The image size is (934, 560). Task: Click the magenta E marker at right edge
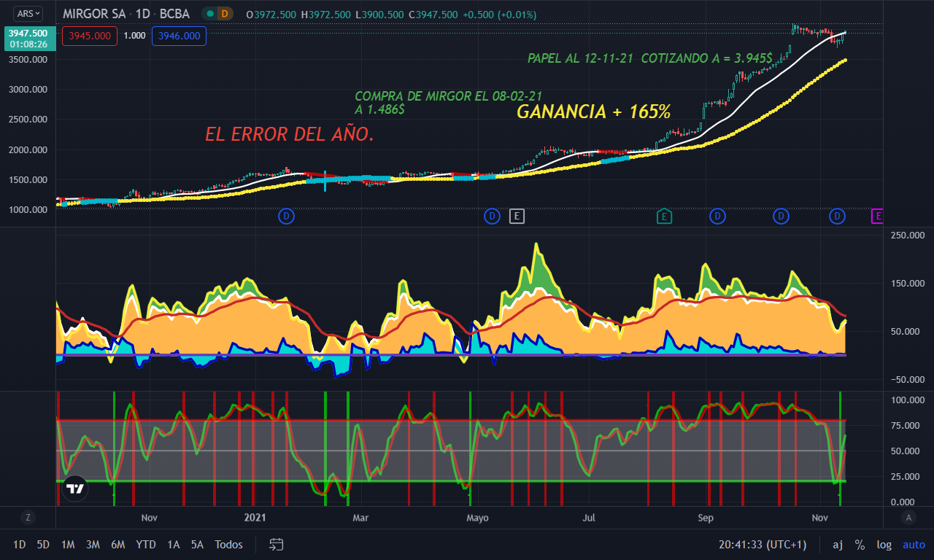[x=878, y=216]
